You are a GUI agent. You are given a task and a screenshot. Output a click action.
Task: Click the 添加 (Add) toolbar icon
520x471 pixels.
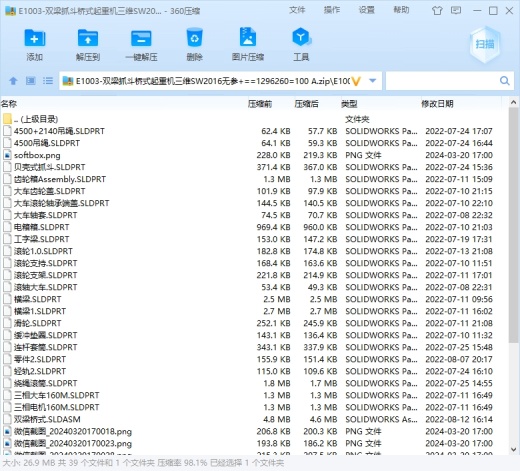(x=35, y=39)
